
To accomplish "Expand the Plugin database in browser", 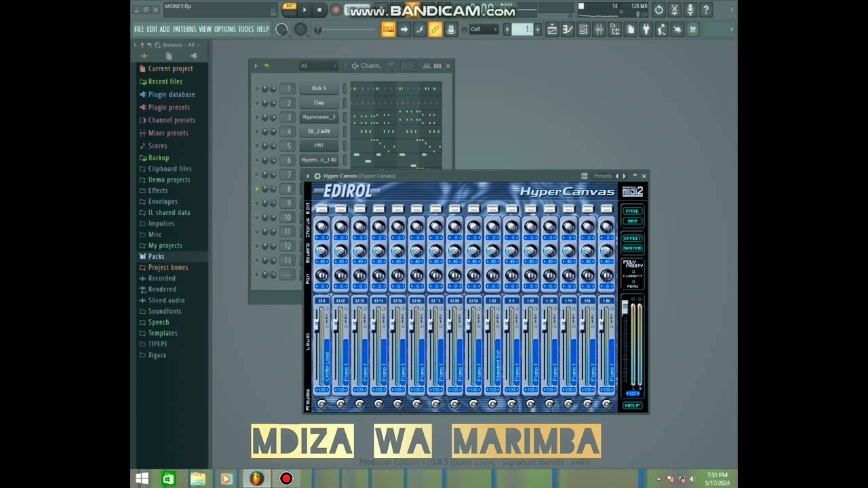I will pyautogui.click(x=172, y=94).
